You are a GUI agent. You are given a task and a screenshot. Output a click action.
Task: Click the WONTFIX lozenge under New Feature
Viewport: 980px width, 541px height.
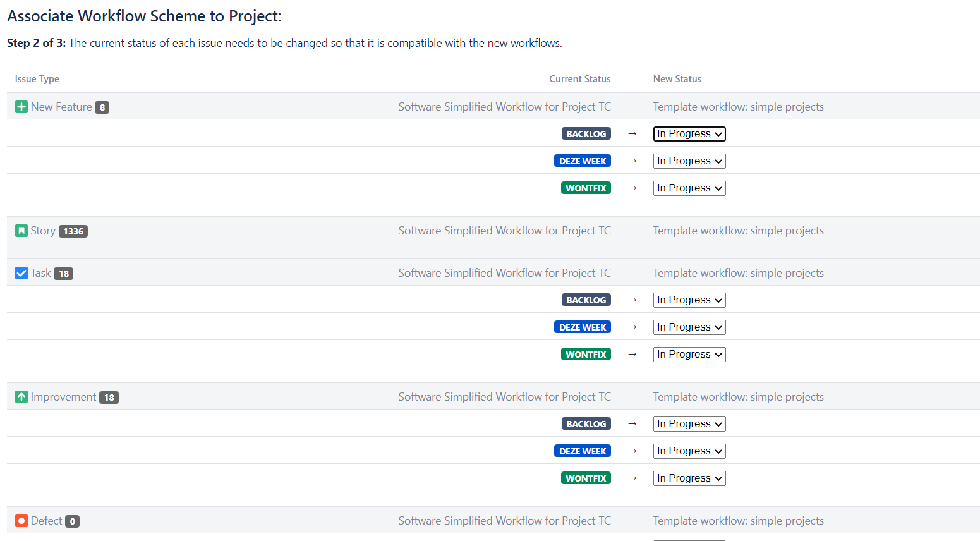coord(586,188)
